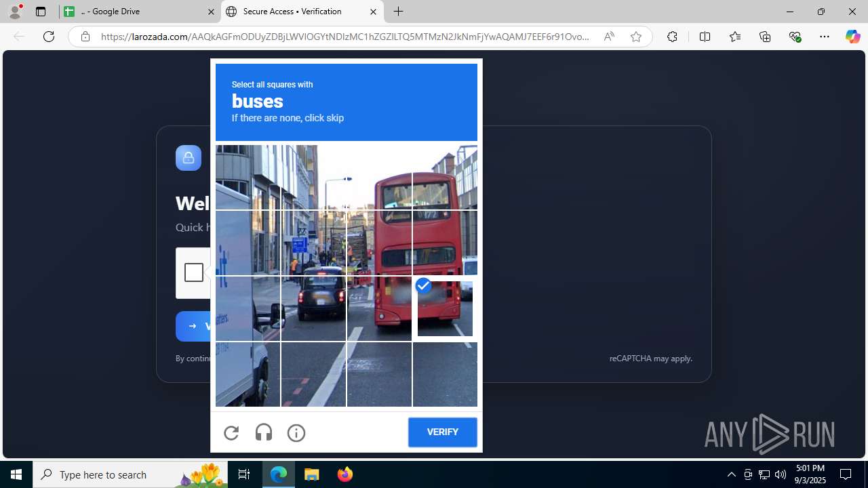This screenshot has height=488, width=868.
Task: Open the Favorites list
Action: 735,37
